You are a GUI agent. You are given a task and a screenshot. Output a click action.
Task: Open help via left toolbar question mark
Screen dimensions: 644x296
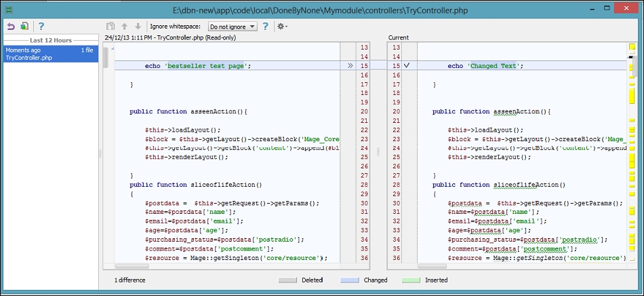(x=41, y=26)
